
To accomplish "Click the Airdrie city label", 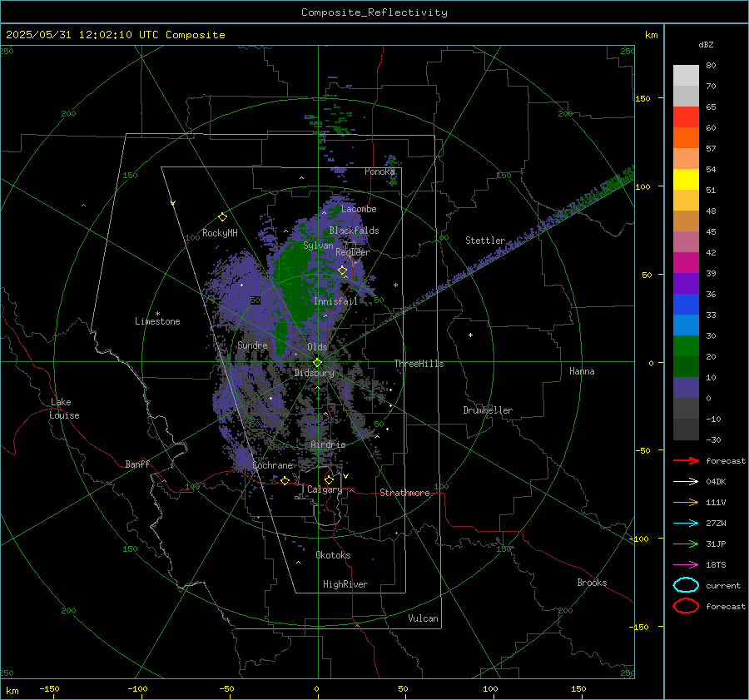I will (x=328, y=444).
